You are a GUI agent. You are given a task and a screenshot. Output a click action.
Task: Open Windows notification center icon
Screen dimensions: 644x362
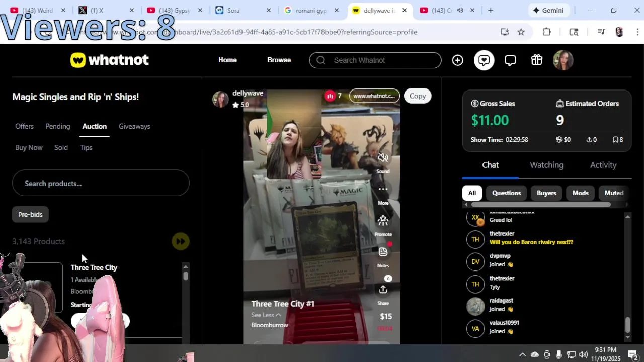coord(633,354)
